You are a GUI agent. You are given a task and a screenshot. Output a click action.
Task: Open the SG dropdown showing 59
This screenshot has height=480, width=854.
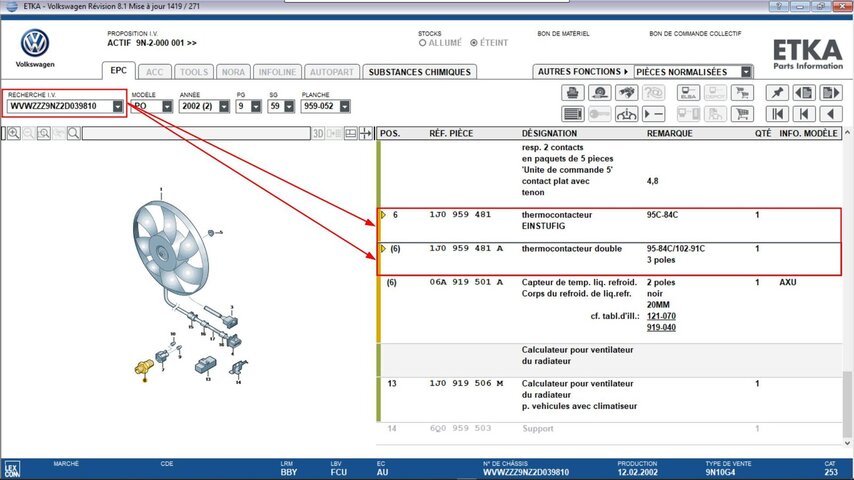pos(289,106)
